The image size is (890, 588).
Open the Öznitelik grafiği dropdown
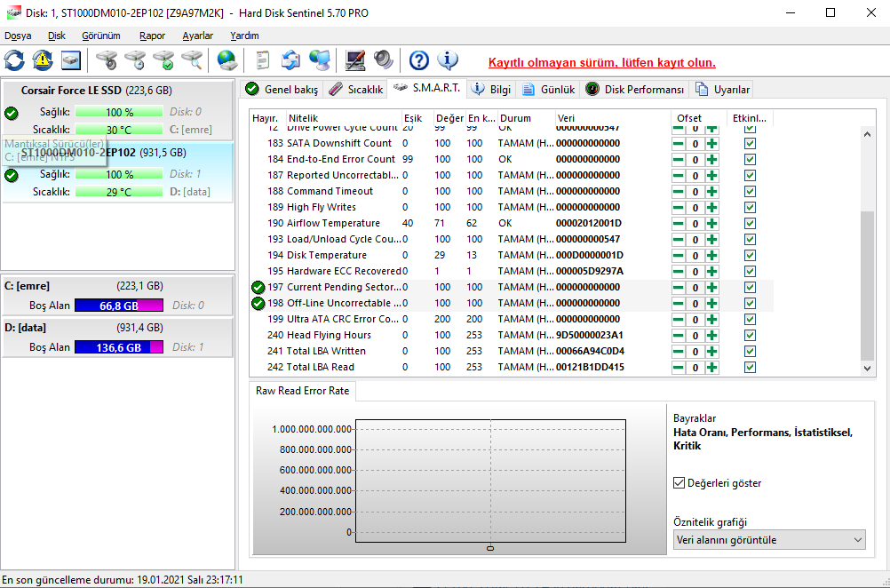pos(770,540)
